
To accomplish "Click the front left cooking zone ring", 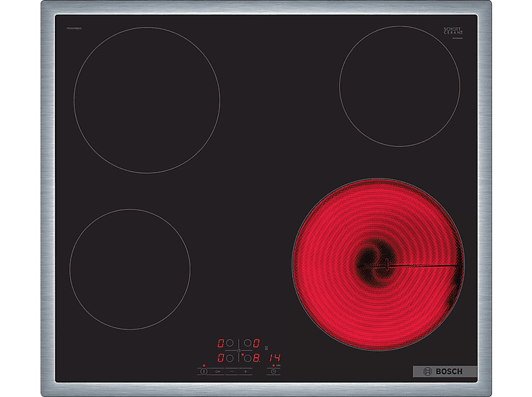I will 130,269.
